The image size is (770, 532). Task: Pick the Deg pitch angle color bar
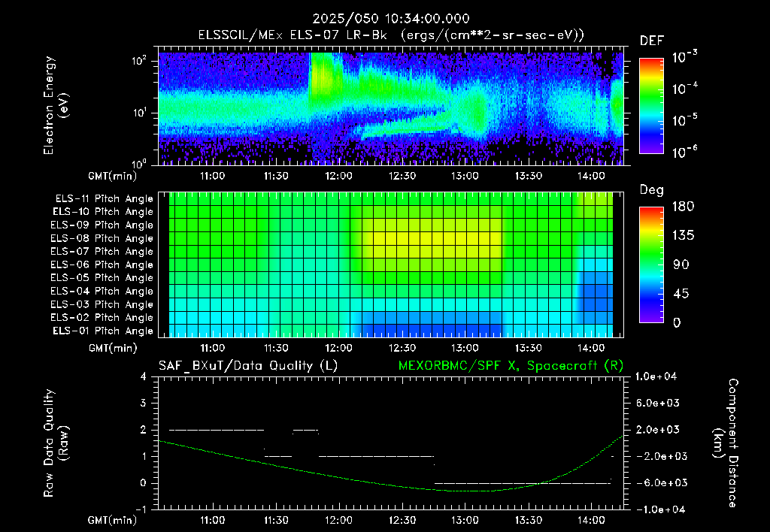point(652,264)
